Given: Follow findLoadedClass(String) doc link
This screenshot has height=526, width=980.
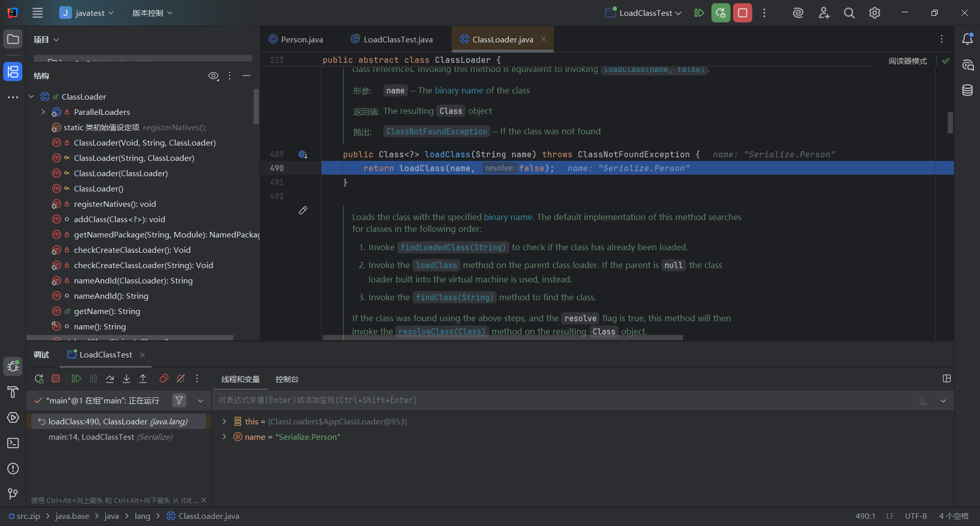Looking at the screenshot, I should (x=453, y=247).
